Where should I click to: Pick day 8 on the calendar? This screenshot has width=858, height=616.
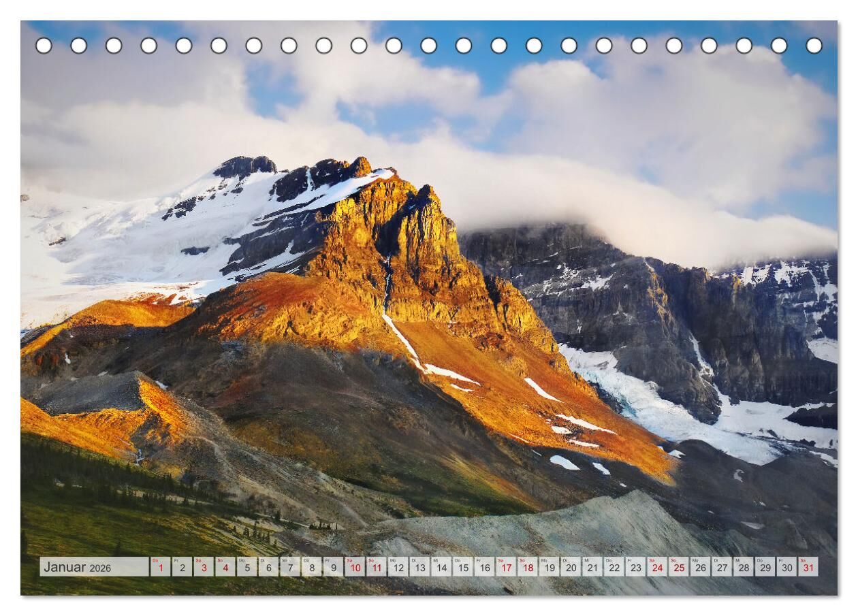[312, 567]
